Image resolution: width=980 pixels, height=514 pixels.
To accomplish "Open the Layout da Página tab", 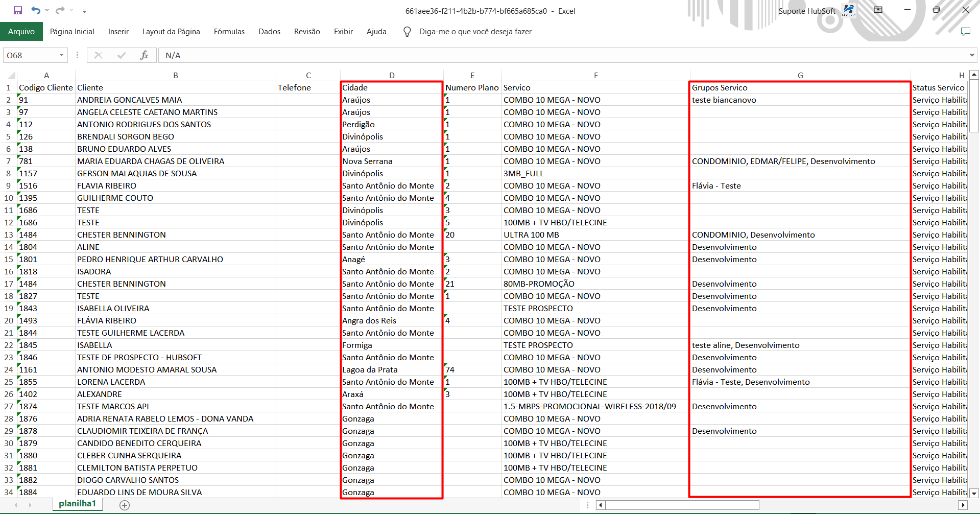I will pyautogui.click(x=171, y=32).
